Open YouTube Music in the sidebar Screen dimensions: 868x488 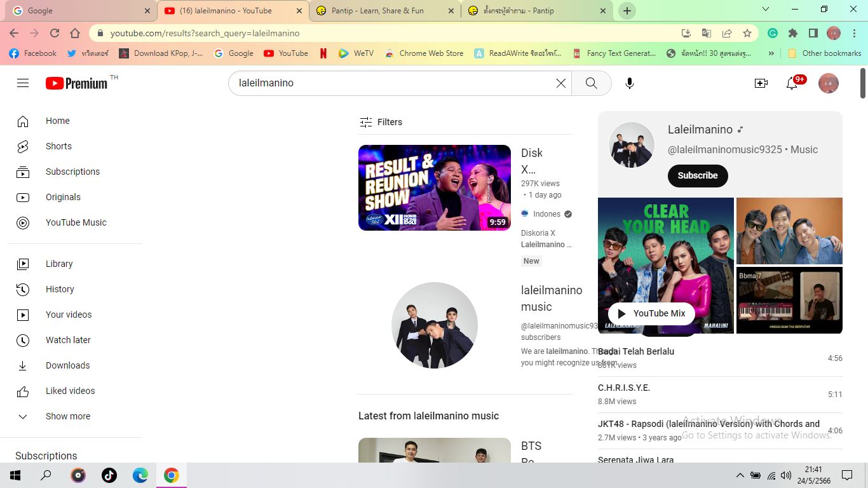pyautogui.click(x=75, y=222)
